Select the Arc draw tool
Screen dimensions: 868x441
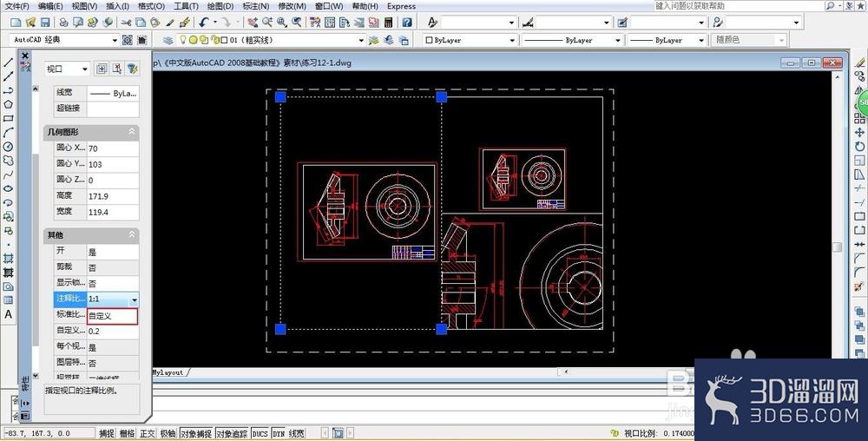9,132
